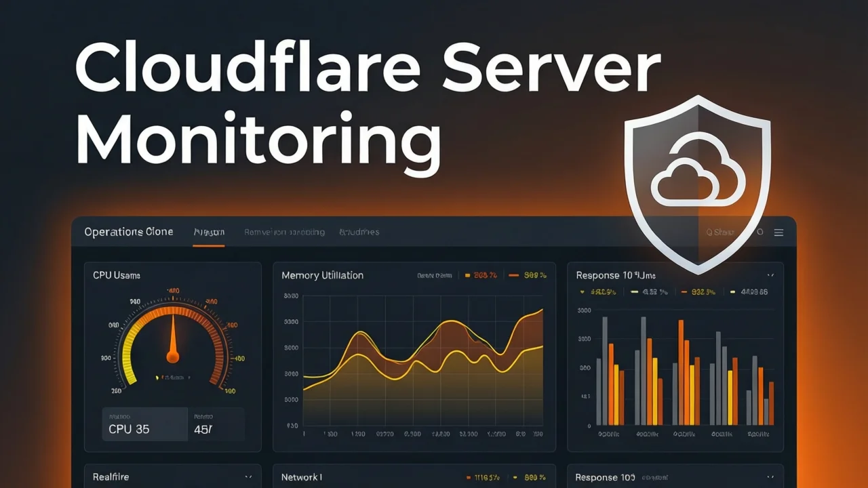Click the Memory Utilization card title
Viewport: 868px width, 488px height.
(323, 275)
